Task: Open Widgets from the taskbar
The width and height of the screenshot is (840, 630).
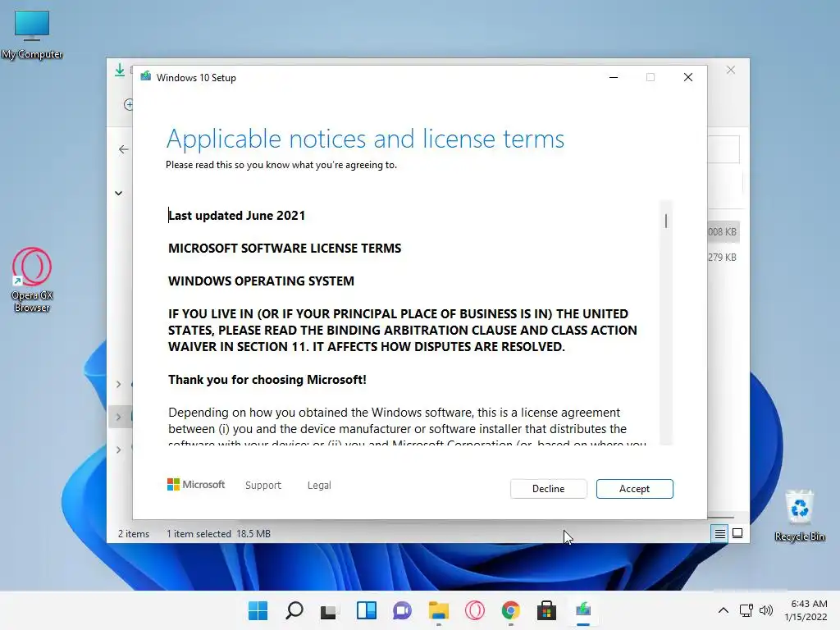Action: 367,610
